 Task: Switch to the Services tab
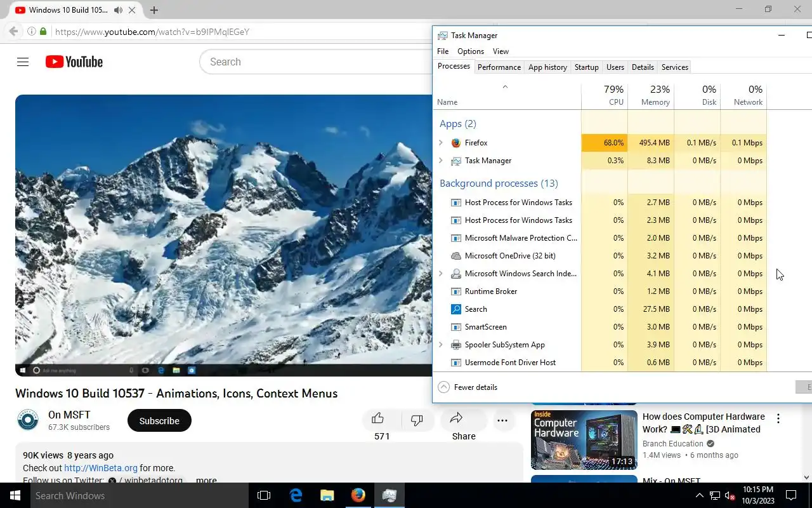point(674,67)
